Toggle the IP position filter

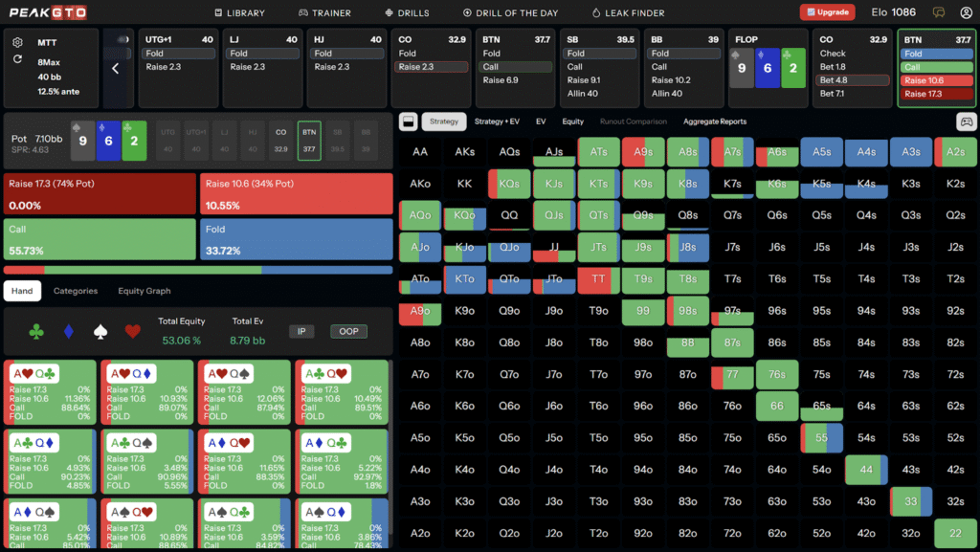tap(301, 331)
